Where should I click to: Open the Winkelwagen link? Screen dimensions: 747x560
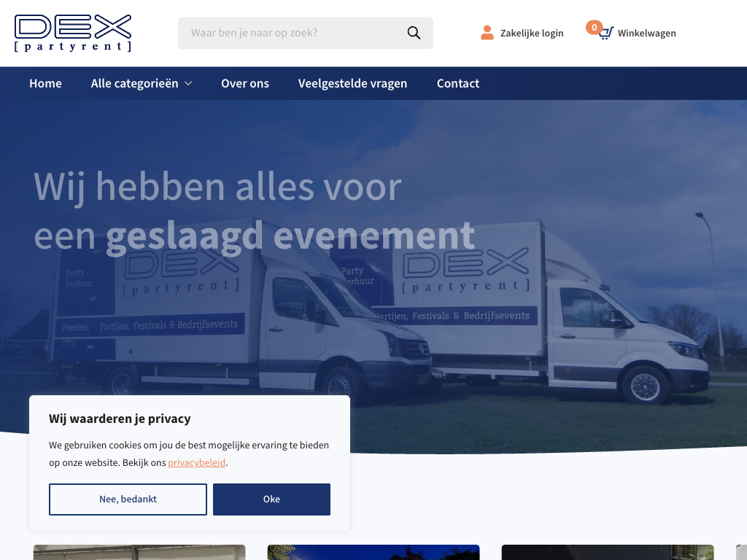(x=646, y=34)
